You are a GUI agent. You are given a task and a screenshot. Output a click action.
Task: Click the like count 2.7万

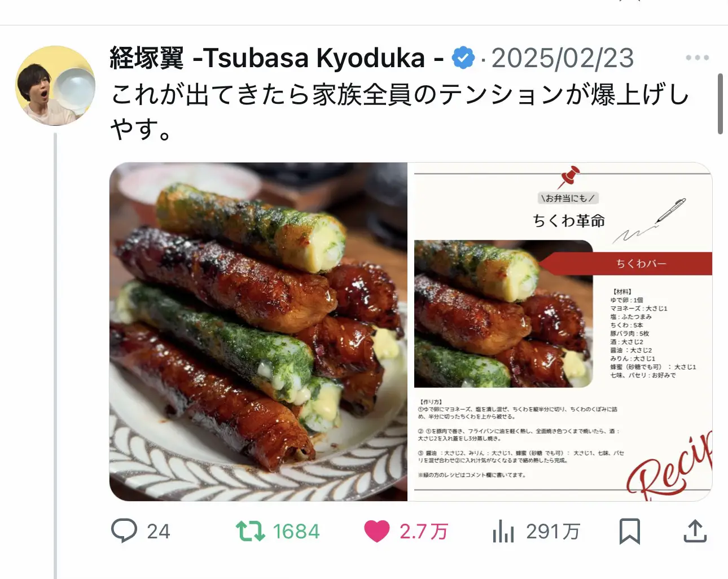(424, 531)
